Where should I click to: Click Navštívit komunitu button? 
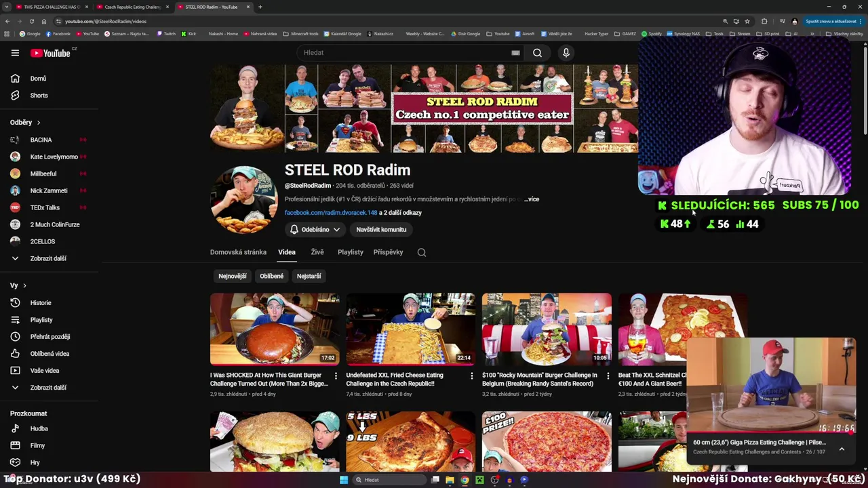click(381, 230)
